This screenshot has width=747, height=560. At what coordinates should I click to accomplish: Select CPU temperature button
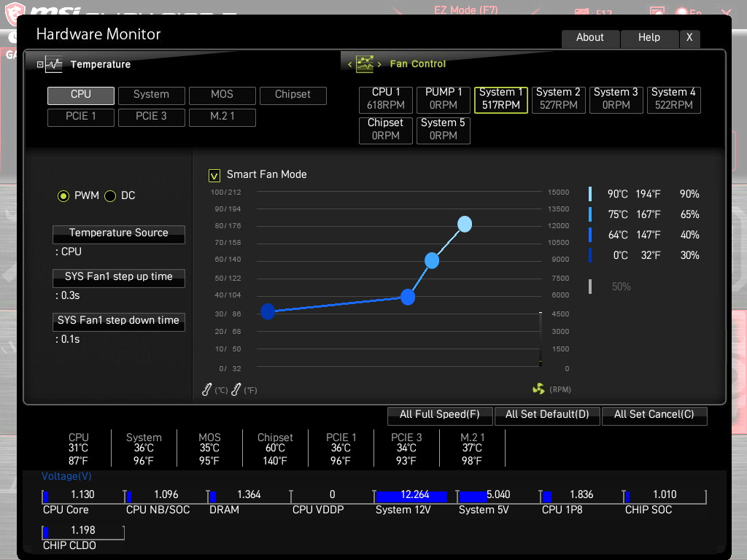[x=80, y=96]
